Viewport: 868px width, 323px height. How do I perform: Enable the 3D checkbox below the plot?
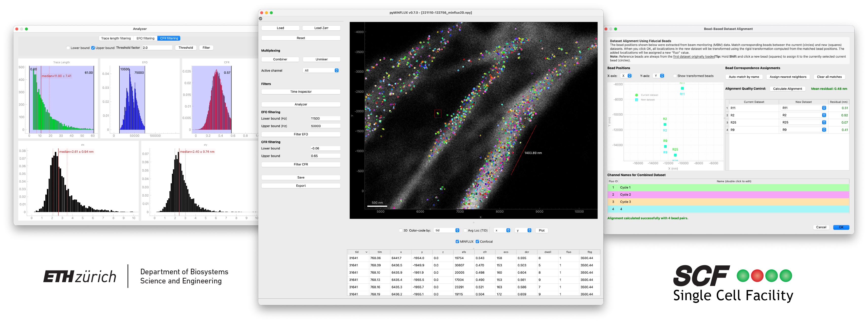coord(400,231)
